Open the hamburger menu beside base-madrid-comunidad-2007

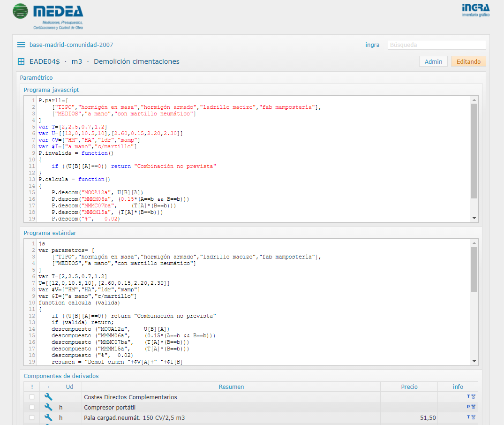(21, 45)
